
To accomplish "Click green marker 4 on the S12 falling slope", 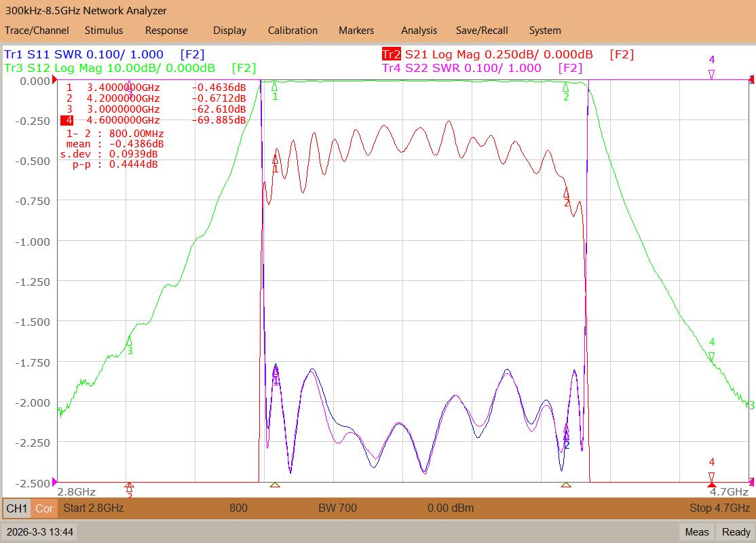I will pos(711,356).
